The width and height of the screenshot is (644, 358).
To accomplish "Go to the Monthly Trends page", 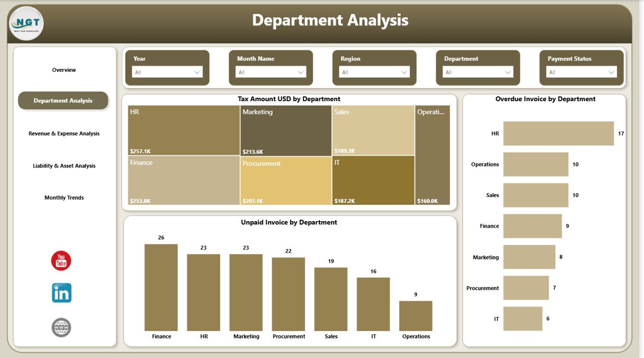I will tap(64, 197).
